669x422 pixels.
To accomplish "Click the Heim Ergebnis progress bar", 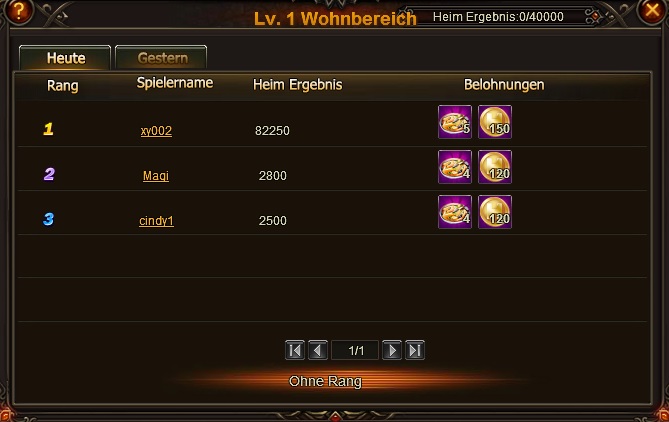I will point(498,17).
